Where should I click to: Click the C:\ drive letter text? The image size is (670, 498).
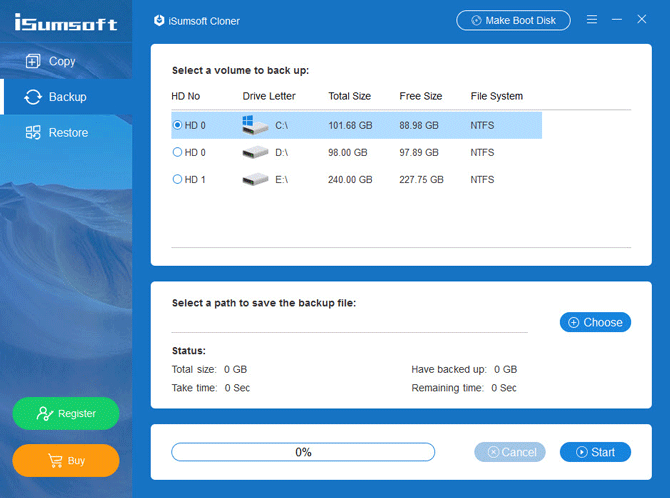point(281,125)
